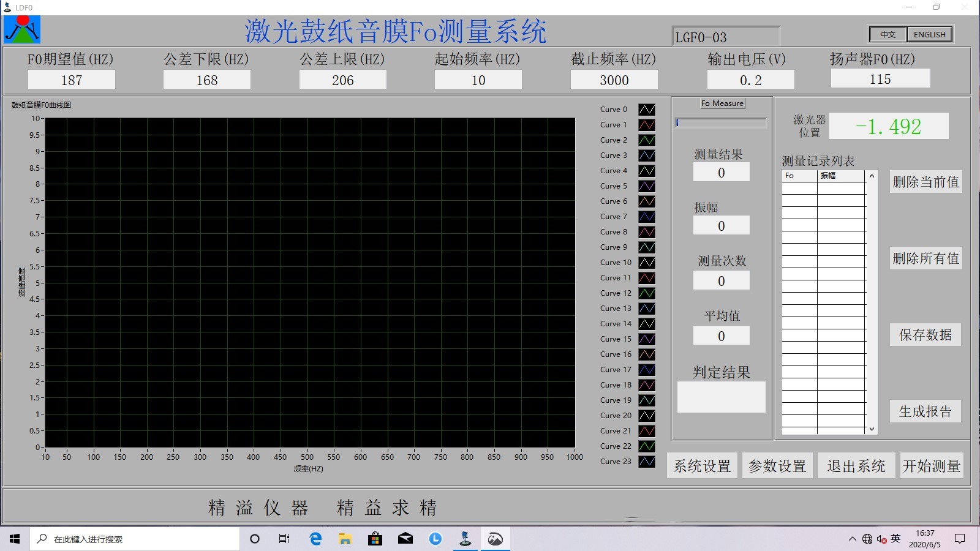
Task: Click the Curve 22 legend plot icon
Action: coord(647,446)
